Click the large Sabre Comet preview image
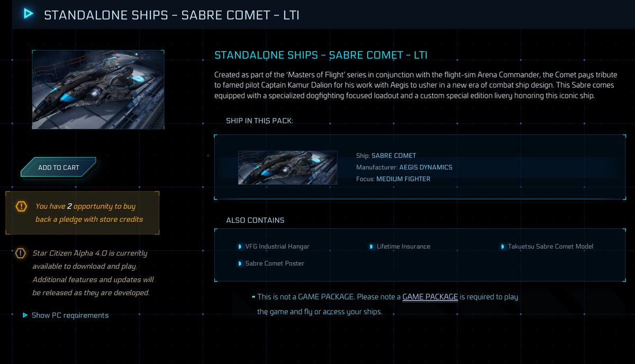 (x=98, y=89)
